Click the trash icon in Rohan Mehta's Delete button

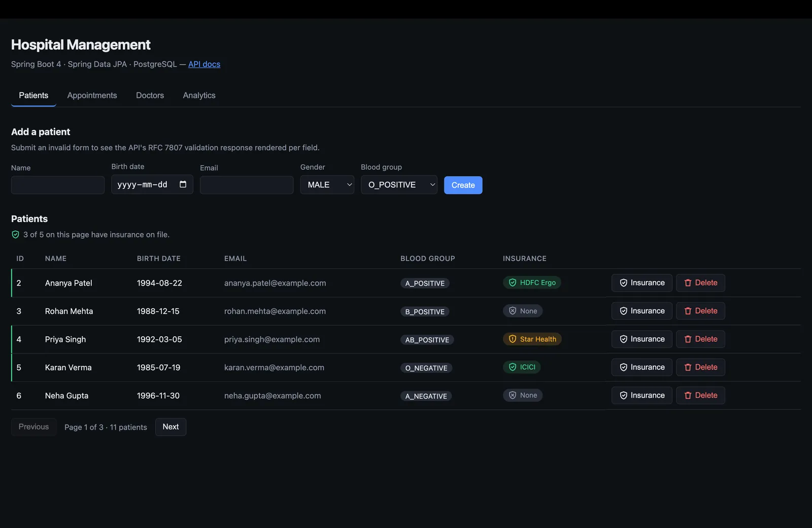[688, 311]
